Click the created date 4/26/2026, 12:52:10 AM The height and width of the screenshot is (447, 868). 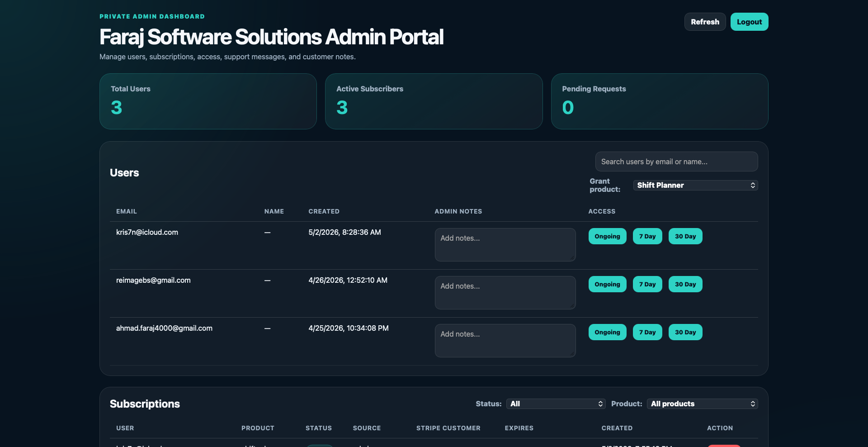(348, 280)
